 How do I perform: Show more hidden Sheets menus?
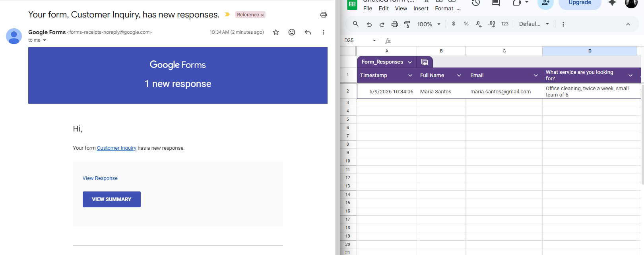click(x=459, y=8)
